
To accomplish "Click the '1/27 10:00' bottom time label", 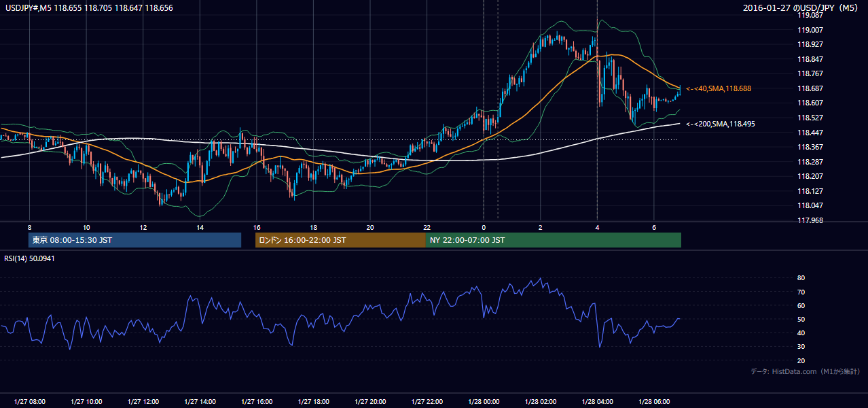I will click(86, 402).
